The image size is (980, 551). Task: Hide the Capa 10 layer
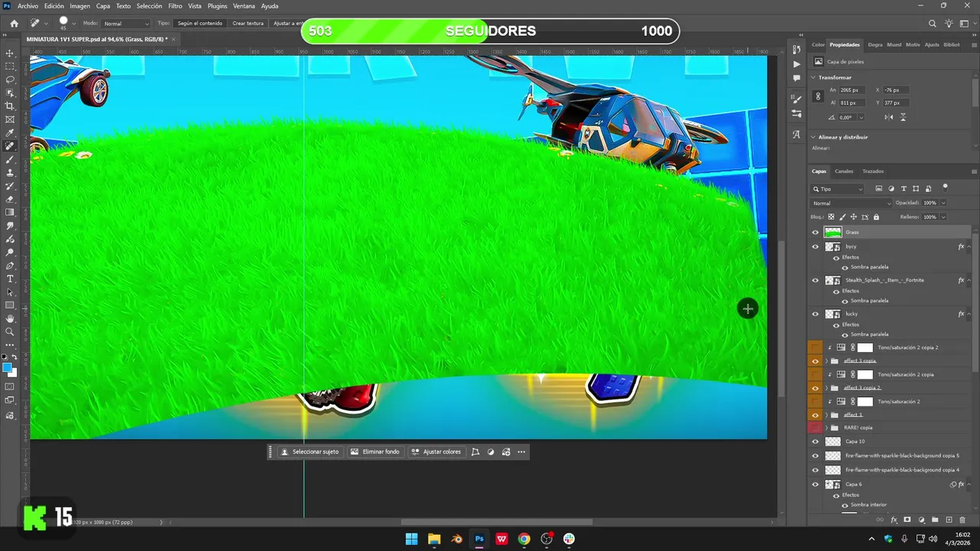(815, 442)
